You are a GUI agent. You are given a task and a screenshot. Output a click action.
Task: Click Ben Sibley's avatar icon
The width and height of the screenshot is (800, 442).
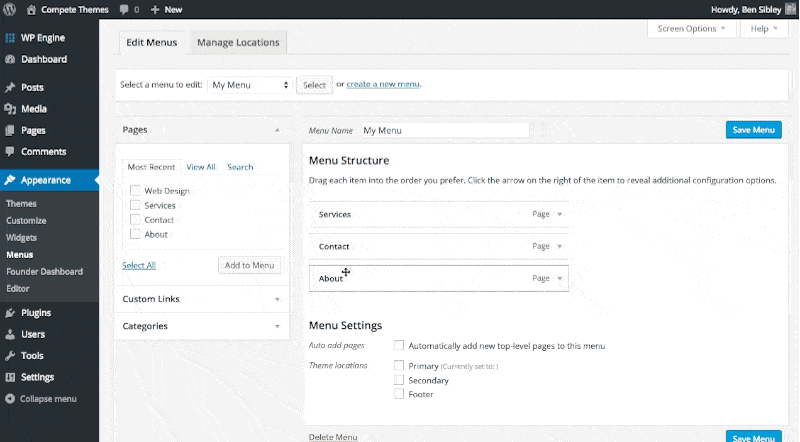pos(790,9)
